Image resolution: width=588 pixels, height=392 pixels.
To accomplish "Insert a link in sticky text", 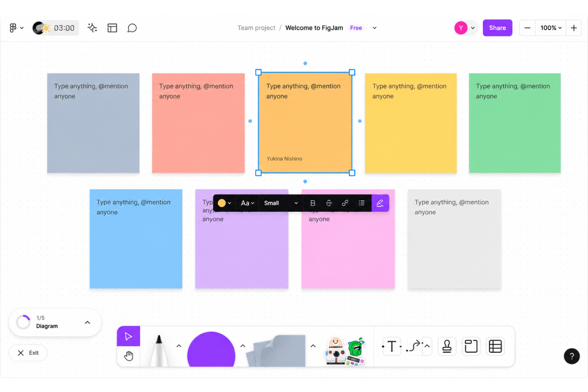I will click(x=345, y=203).
